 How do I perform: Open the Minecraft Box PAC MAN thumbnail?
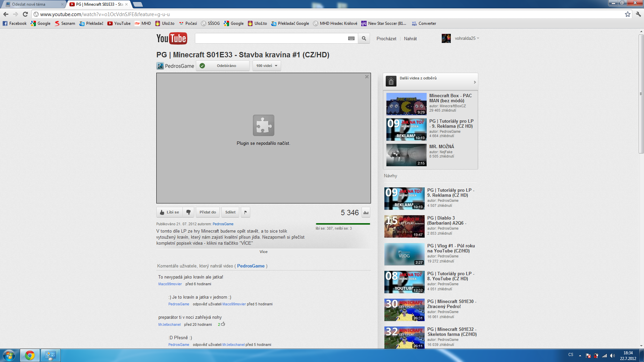tap(406, 104)
